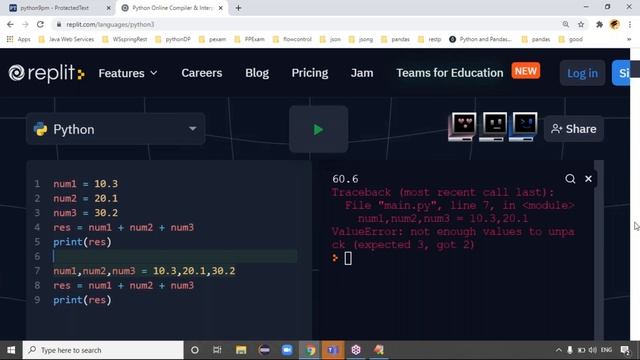This screenshot has height=360, width=640.
Task: Open the Blog link
Action: 257,73
